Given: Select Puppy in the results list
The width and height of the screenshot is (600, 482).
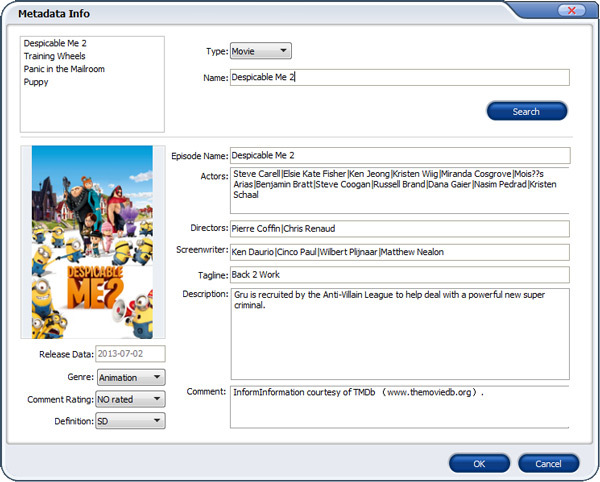Looking at the screenshot, I should [x=36, y=82].
